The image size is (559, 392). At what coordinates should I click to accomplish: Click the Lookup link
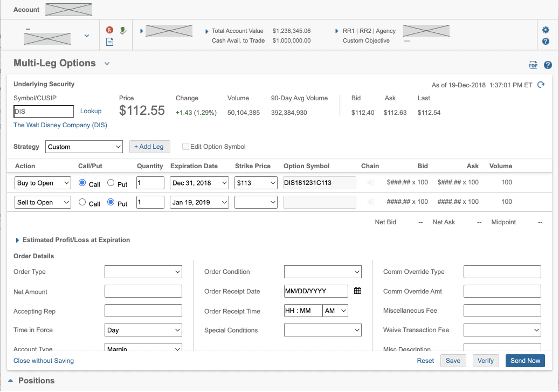[91, 111]
